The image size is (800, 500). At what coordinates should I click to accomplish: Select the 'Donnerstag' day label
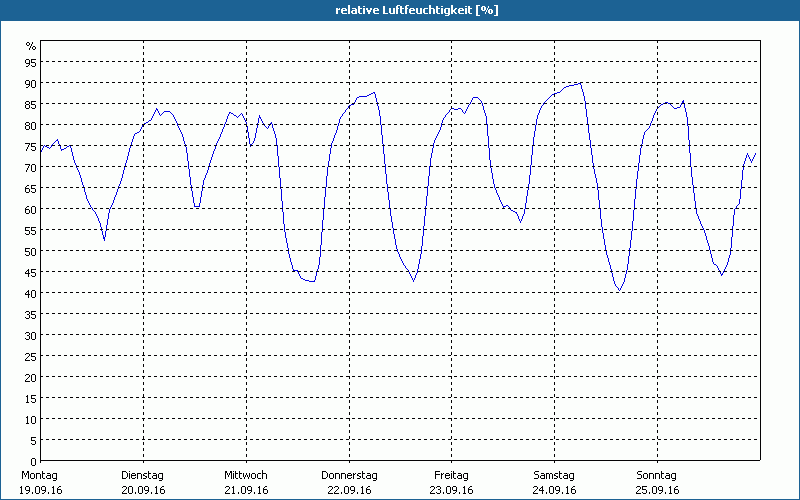point(349,475)
